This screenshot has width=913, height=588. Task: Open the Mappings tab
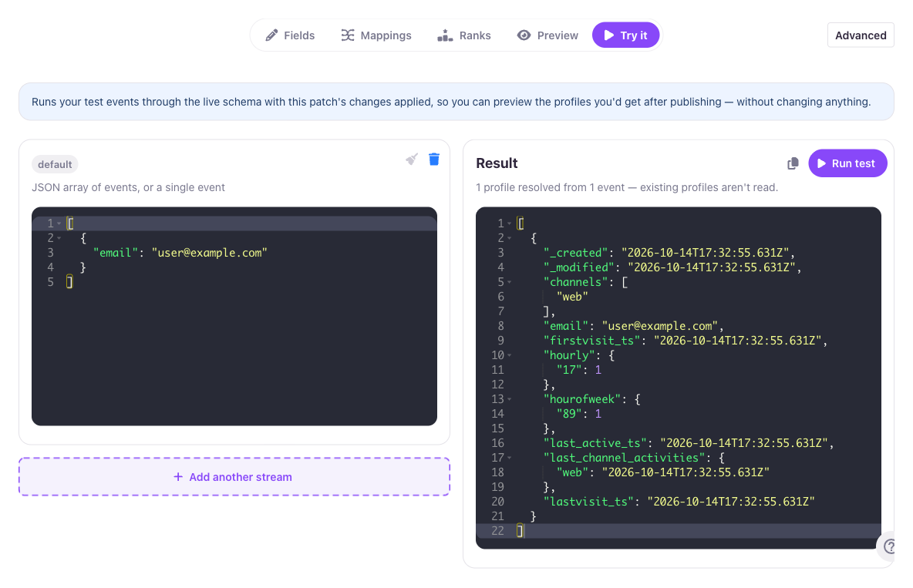click(376, 35)
